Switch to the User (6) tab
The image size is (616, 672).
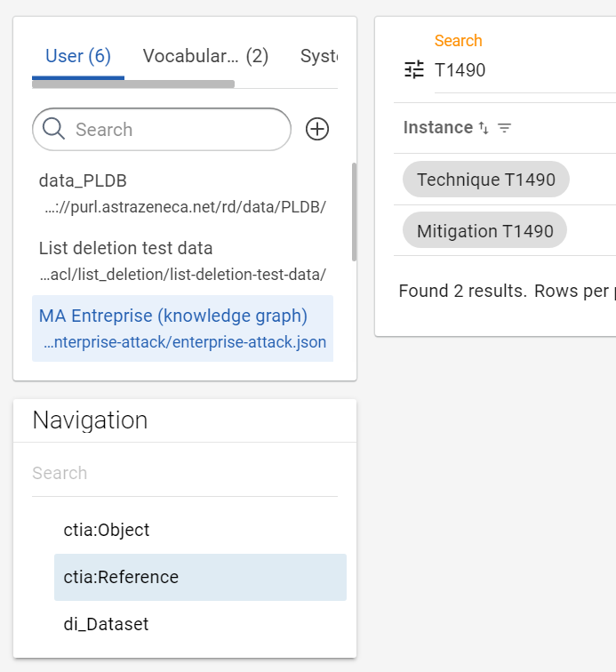pyautogui.click(x=78, y=56)
